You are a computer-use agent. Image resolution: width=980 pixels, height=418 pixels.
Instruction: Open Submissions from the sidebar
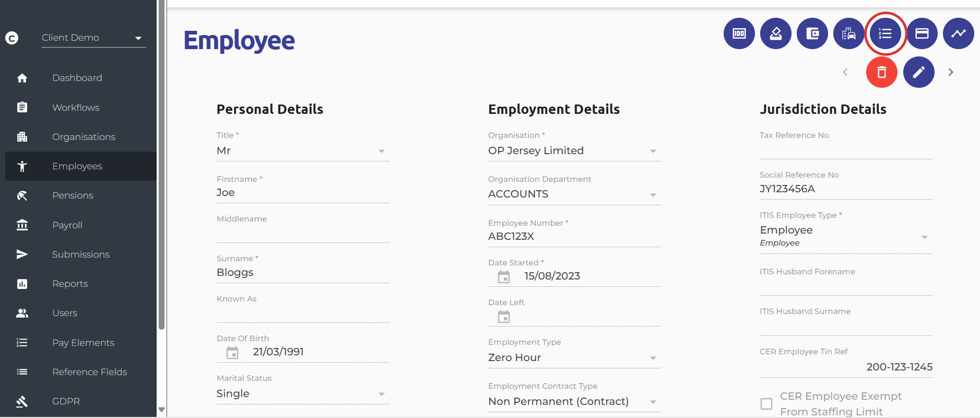pos(81,254)
